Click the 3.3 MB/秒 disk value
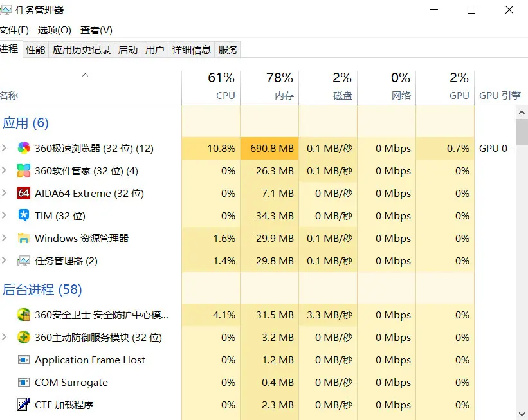This screenshot has width=528, height=420. [330, 315]
